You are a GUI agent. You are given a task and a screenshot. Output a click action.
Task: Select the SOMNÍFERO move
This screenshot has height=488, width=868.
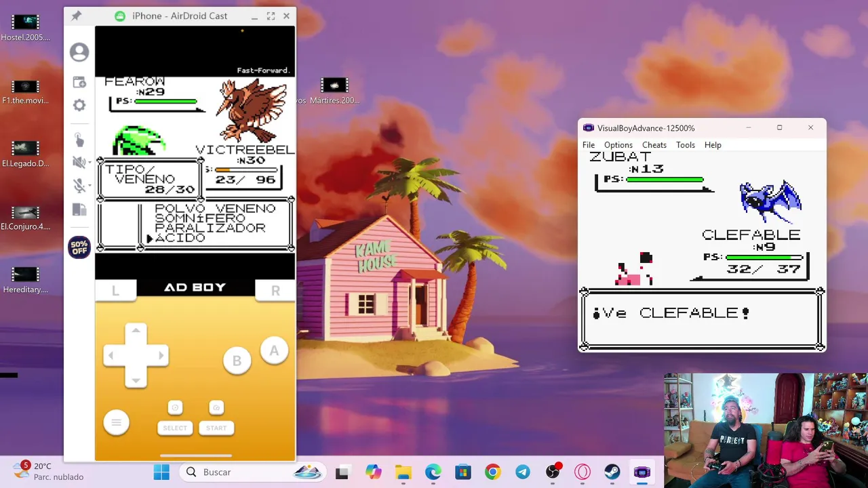pyautogui.click(x=199, y=218)
